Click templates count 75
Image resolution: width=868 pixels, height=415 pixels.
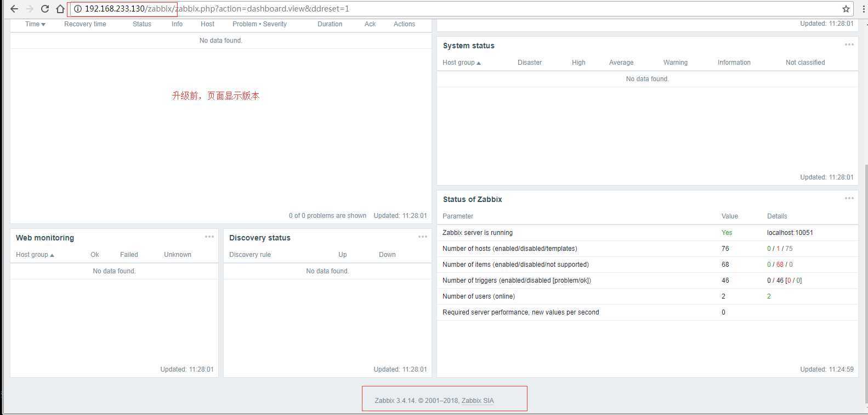(789, 249)
